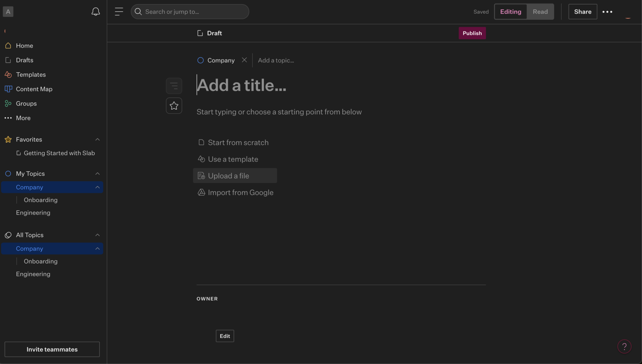The image size is (642, 364).
Task: Open help via the question mark icon
Action: tap(625, 347)
